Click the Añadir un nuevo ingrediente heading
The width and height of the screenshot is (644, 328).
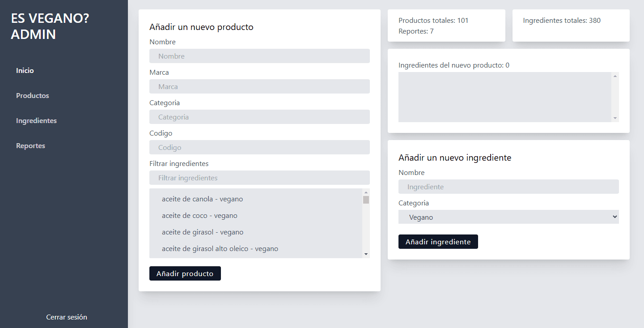pyautogui.click(x=455, y=158)
